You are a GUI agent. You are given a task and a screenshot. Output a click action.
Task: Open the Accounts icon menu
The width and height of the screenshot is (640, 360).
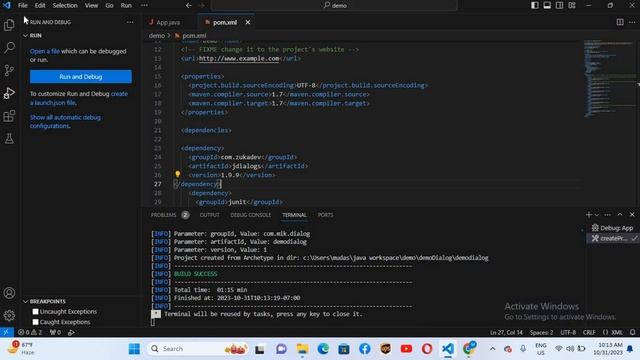tap(9, 293)
